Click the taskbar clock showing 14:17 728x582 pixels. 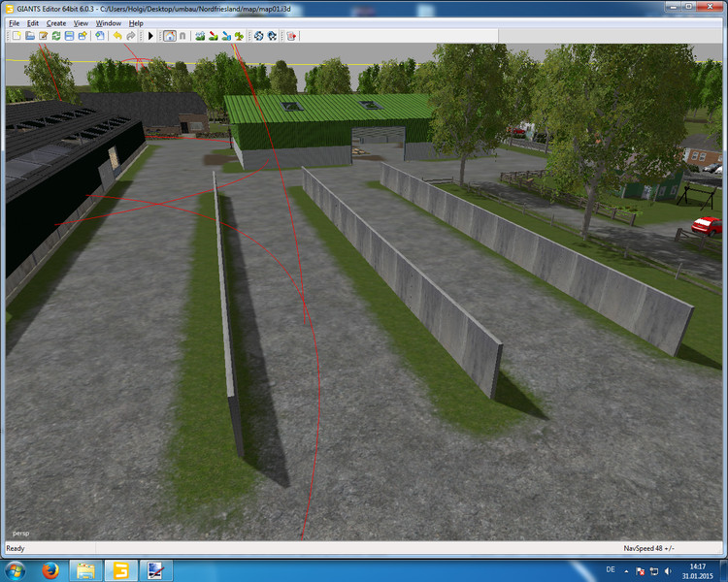697,570
